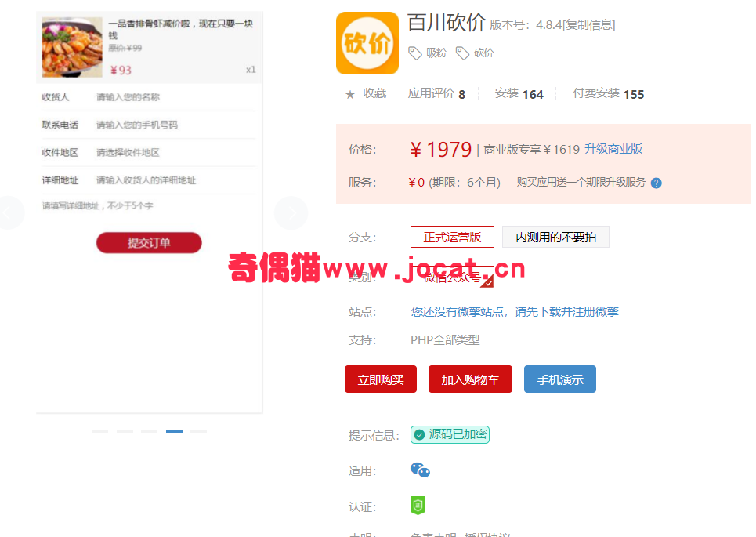756x537 pixels.
Task: Click the 源码已加密 badge
Action: [450, 435]
